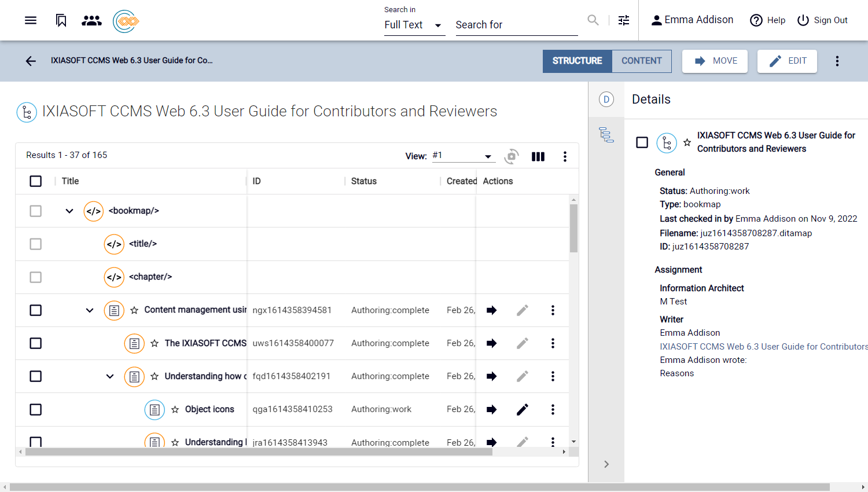868x492 pixels.
Task: Click the Object icons topic icon
Action: pos(155,410)
